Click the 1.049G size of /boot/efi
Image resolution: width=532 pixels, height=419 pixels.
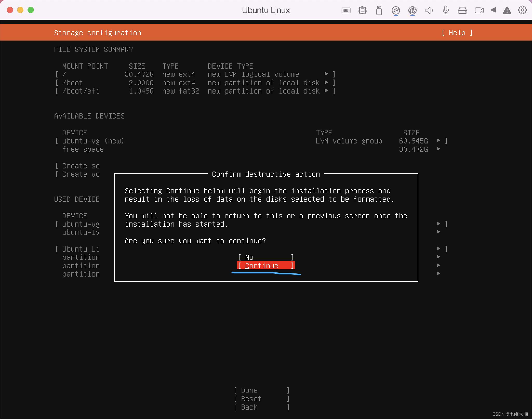[141, 91]
